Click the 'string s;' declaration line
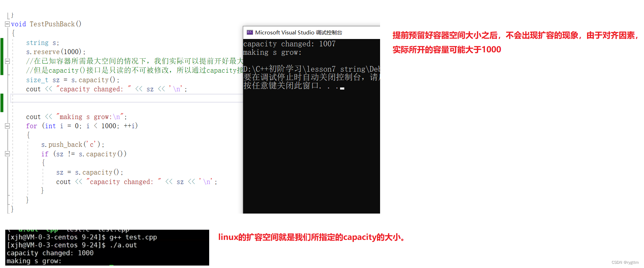 pos(42,43)
